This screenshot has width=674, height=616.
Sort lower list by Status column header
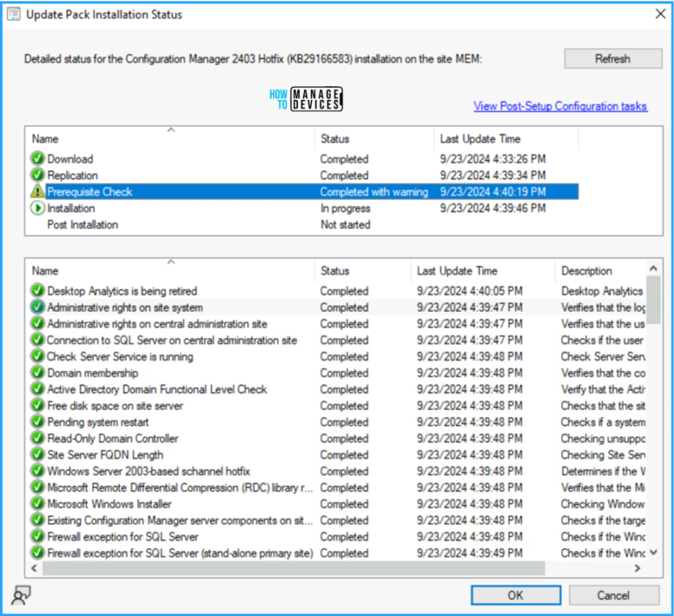[x=363, y=270]
